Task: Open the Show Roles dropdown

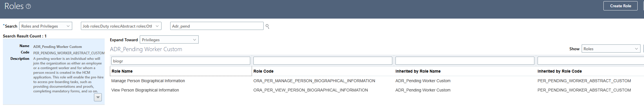Action: 611,49
